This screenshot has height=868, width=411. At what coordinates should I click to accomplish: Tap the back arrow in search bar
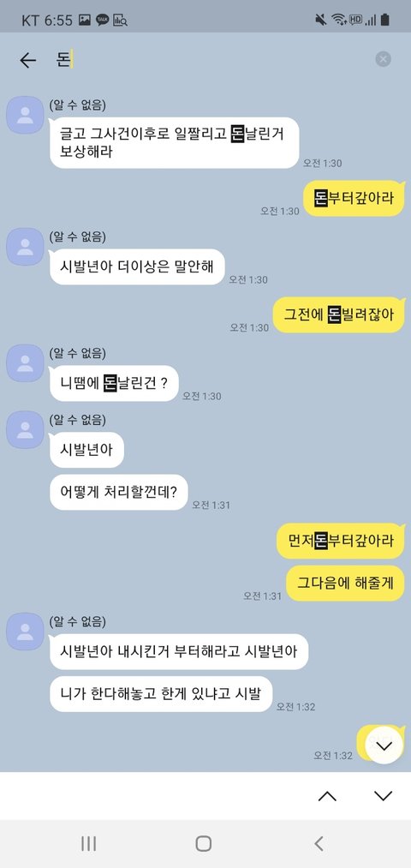pos(27,60)
